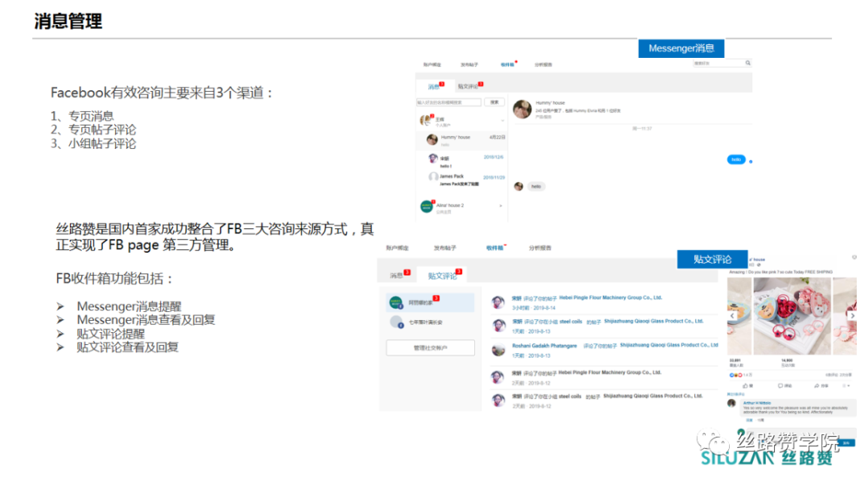Click steel coils text in 2019-8-12 row
This screenshot has height=481, width=868.
click(570, 397)
